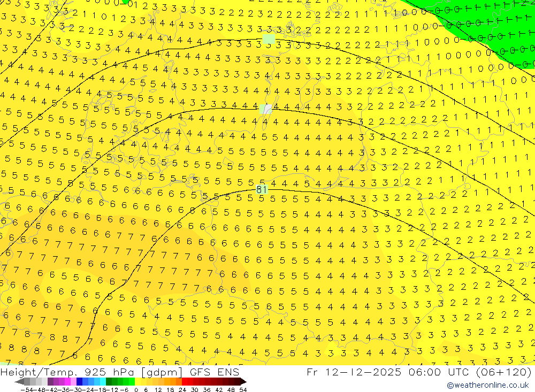
Task: Select the dark green swatch above -12
Action: pos(109,382)
